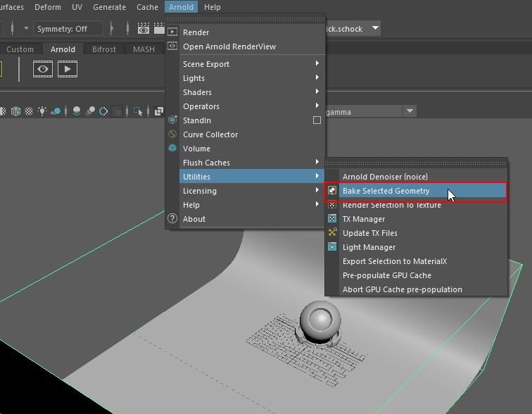
Task: Toggle multisample anti-aliasing icon
Action: (x=103, y=111)
